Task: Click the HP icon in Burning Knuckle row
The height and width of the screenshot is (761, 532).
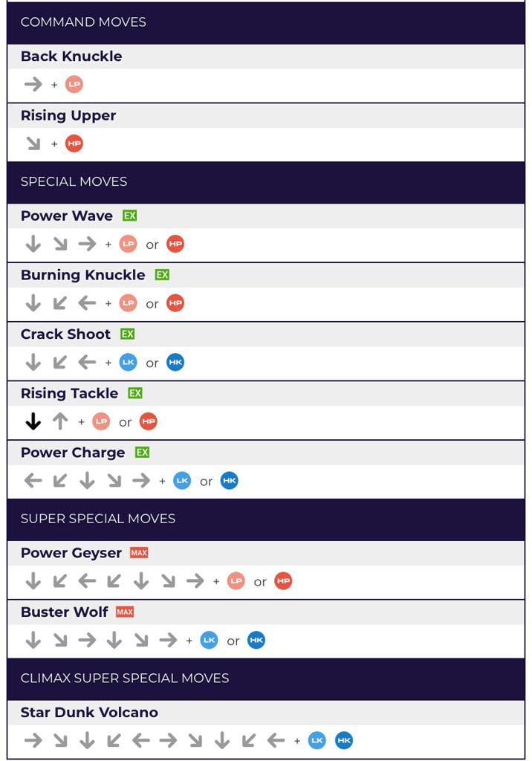Action: tap(175, 303)
